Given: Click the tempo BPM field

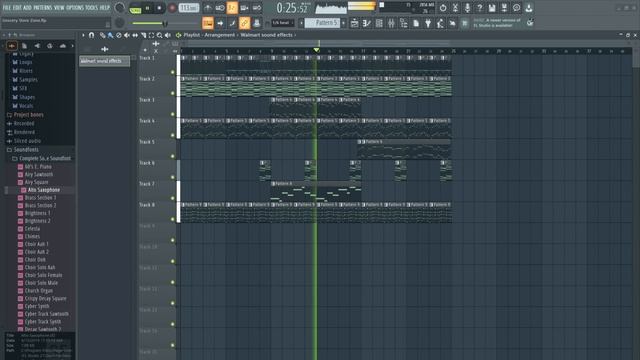Looking at the screenshot, I should coord(189,8).
